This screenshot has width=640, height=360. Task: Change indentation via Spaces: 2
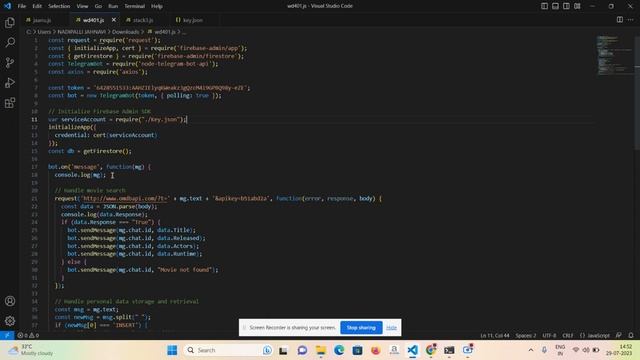(x=526, y=335)
